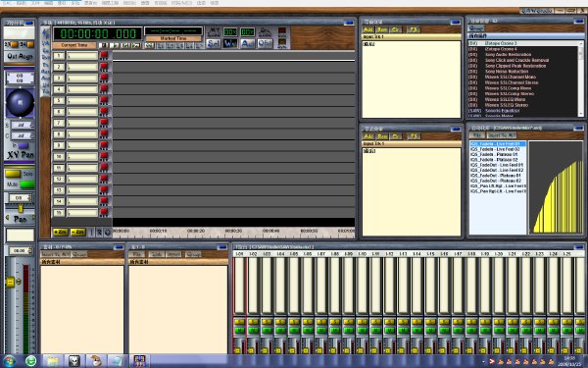Click the Aut automation mode button
The height and width of the screenshot is (368, 588).
(x=248, y=43)
